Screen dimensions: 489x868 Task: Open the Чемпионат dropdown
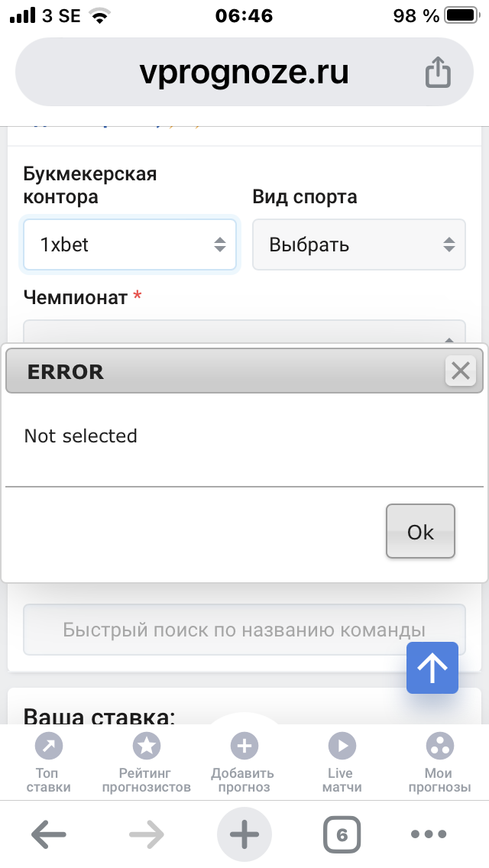pos(244,333)
